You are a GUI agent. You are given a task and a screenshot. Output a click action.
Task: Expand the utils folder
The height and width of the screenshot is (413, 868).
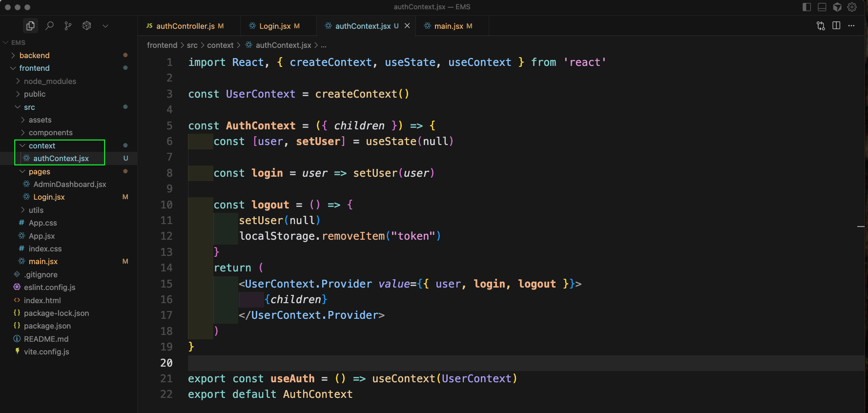click(23, 210)
